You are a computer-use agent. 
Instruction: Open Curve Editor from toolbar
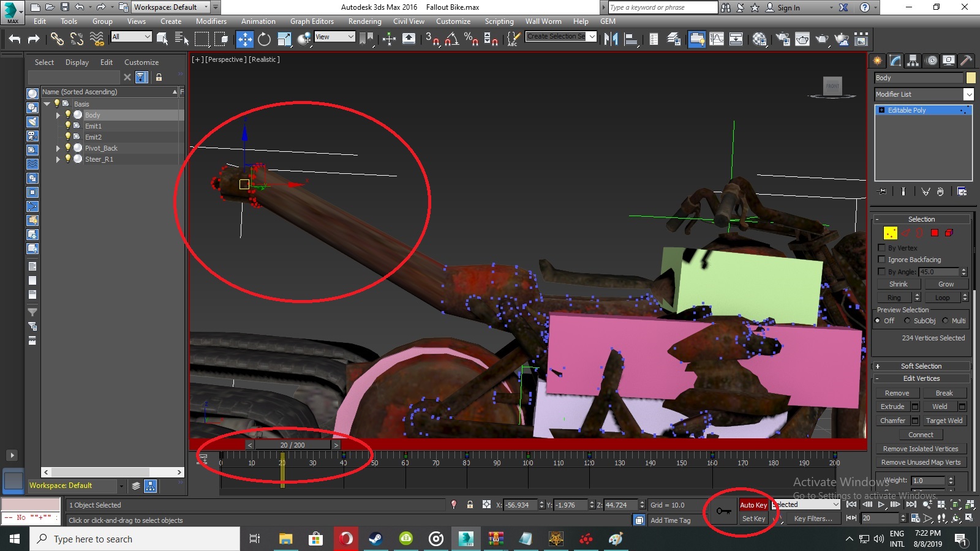[x=717, y=39]
